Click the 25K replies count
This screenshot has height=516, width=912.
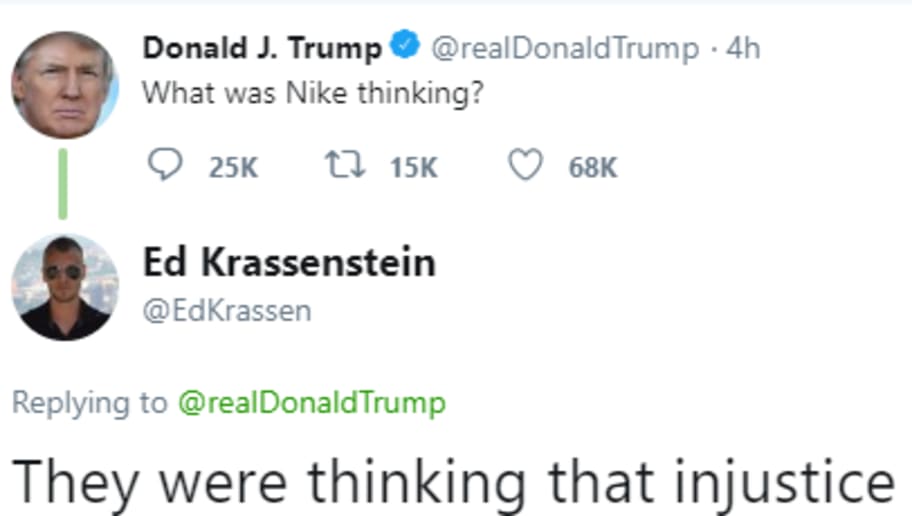[233, 168]
